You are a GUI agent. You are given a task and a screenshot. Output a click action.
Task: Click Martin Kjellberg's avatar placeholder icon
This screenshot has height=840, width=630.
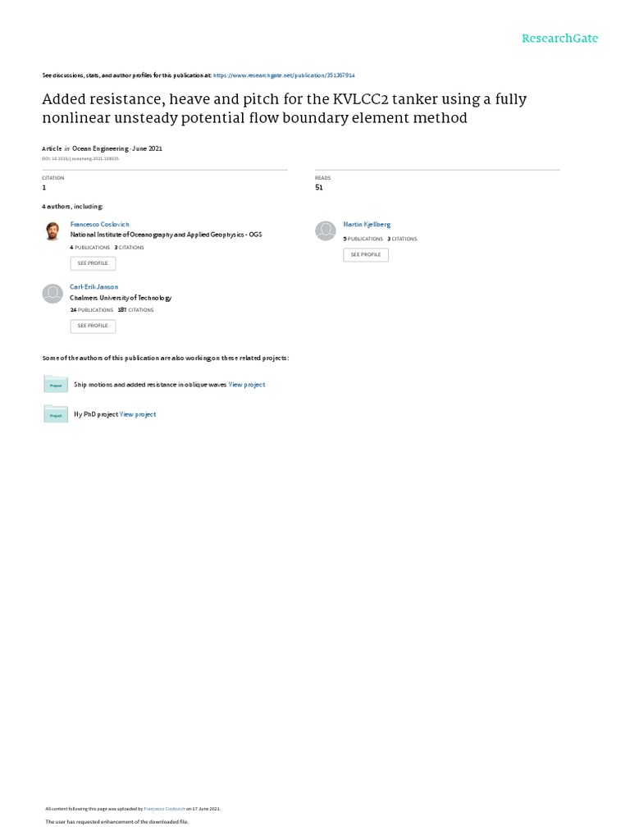click(x=326, y=231)
